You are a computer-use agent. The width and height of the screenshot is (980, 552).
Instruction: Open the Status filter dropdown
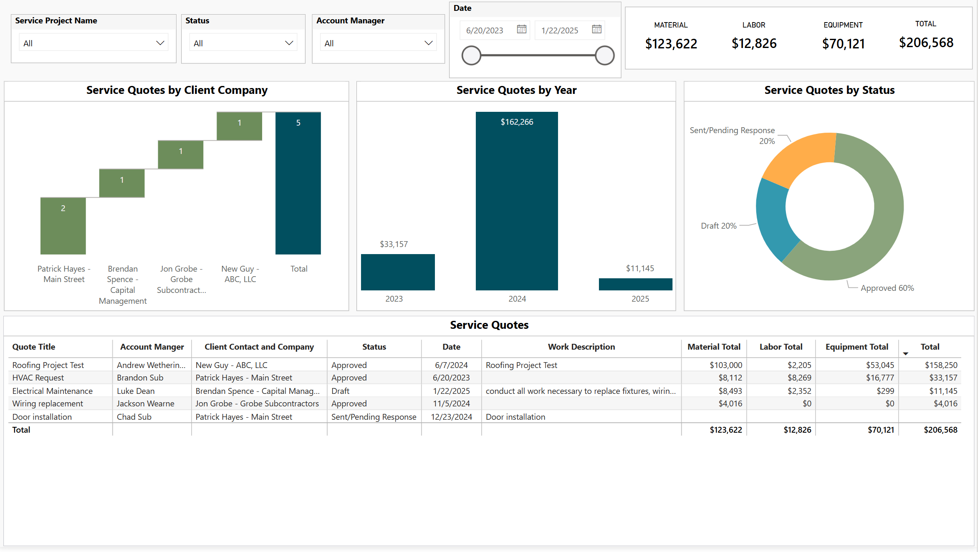click(289, 43)
